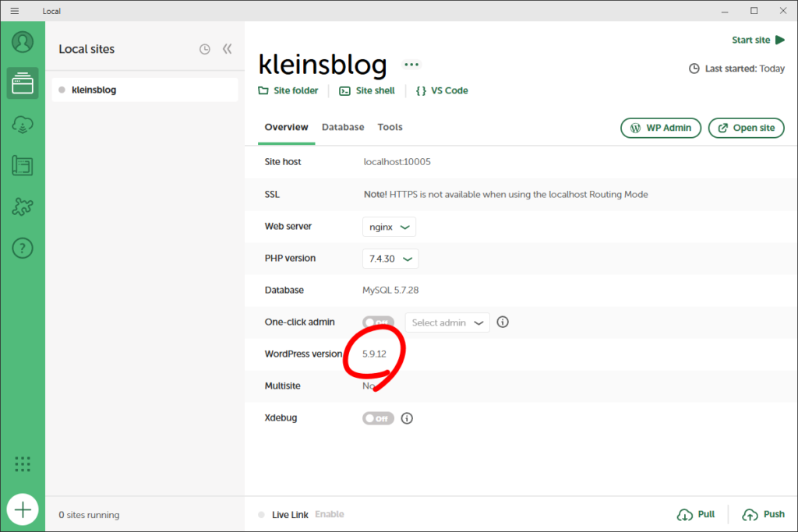Open the Connect cloud icon in sidebar

23,124
